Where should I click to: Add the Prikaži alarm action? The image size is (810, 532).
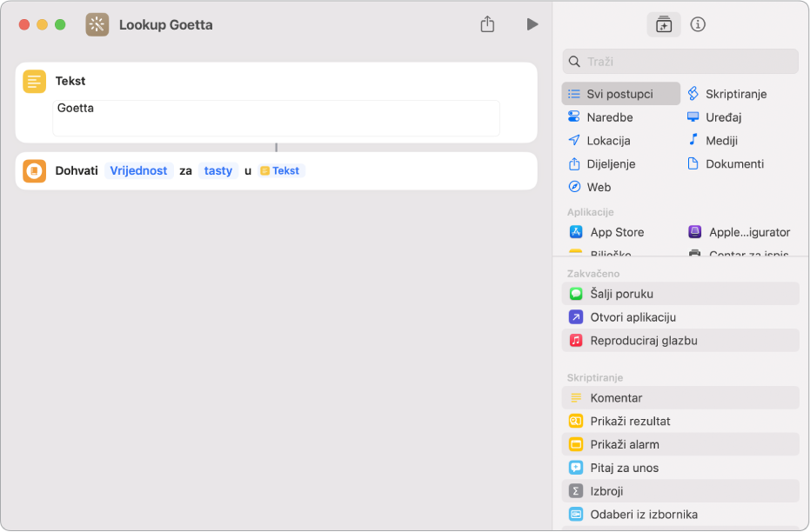click(680, 444)
